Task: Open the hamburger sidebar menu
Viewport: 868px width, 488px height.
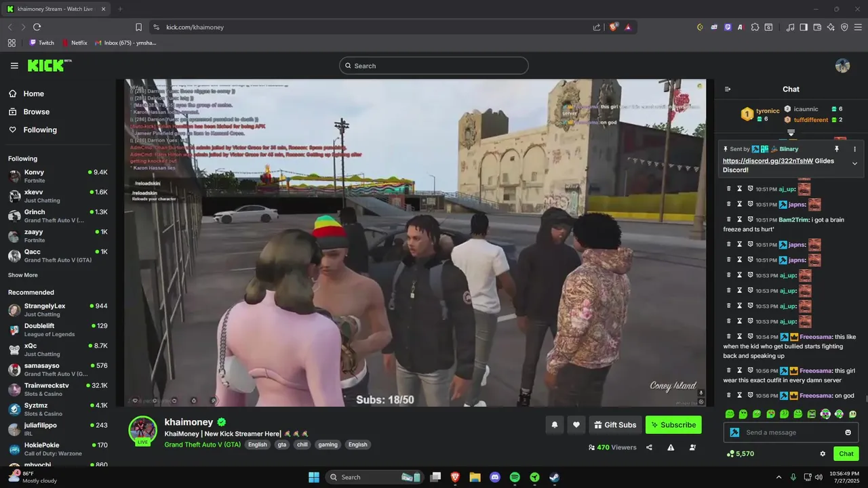Action: click(x=14, y=66)
